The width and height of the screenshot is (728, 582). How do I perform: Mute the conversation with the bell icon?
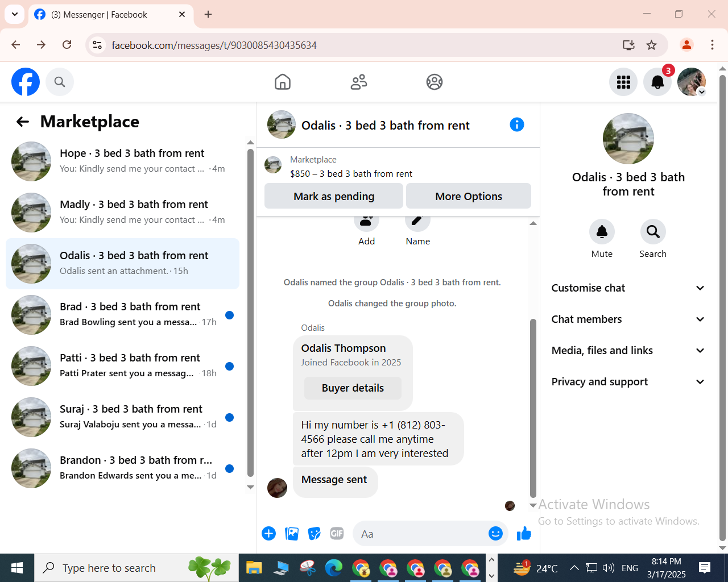click(x=602, y=232)
